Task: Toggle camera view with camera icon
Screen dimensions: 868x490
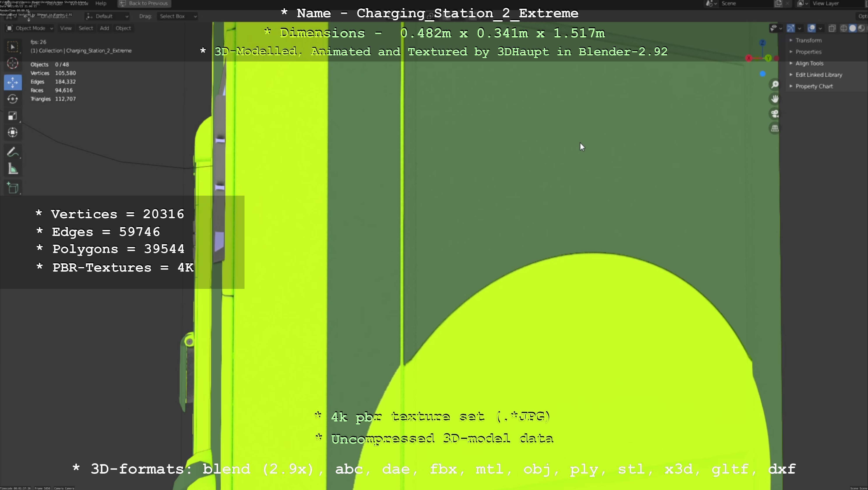Action: pyautogui.click(x=775, y=114)
